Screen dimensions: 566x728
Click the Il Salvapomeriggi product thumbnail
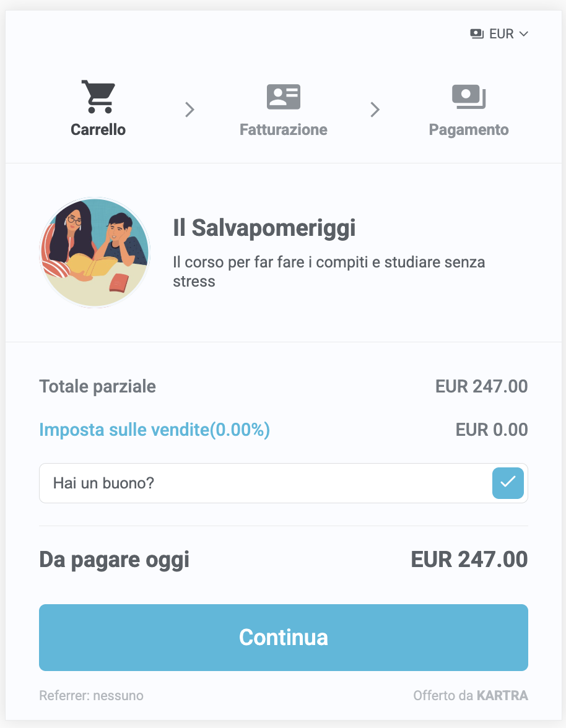tap(95, 253)
